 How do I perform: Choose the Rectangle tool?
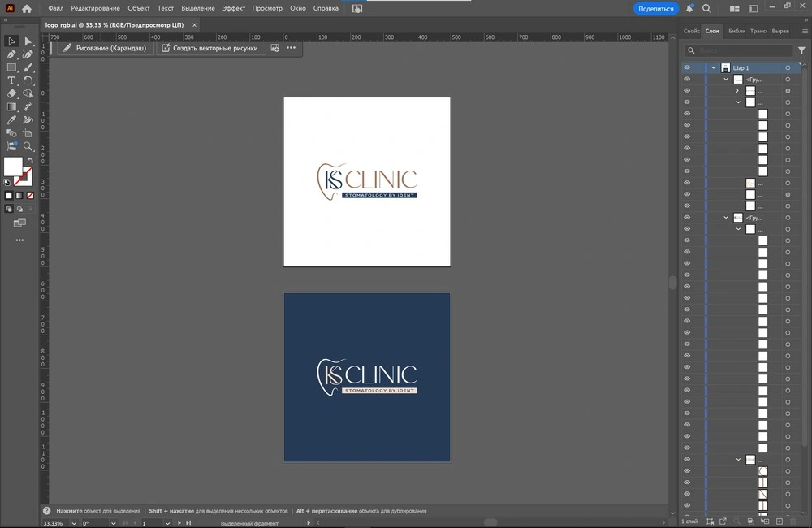(x=11, y=67)
